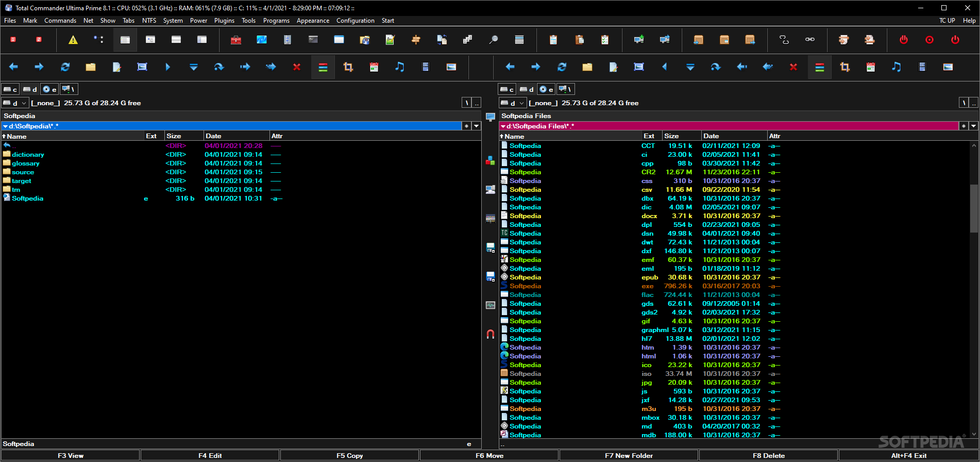Image resolution: width=980 pixels, height=462 pixels.
Task: Toggle the left panel colored stripes view button
Action: 323,67
